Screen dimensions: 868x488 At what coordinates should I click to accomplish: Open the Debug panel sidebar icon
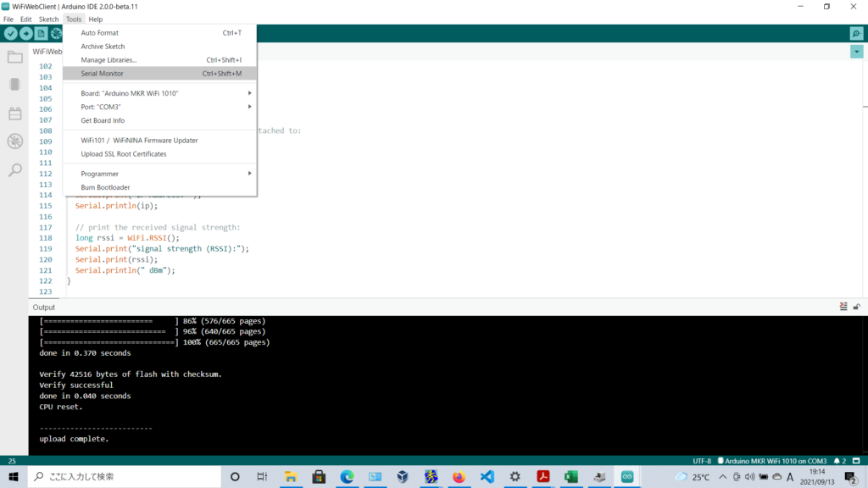[x=15, y=141]
